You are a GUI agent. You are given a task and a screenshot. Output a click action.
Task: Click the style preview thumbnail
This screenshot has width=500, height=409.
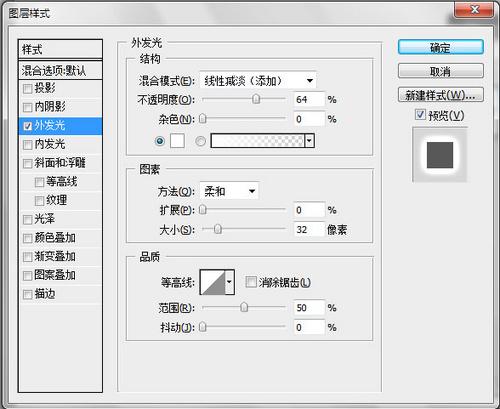(x=440, y=155)
